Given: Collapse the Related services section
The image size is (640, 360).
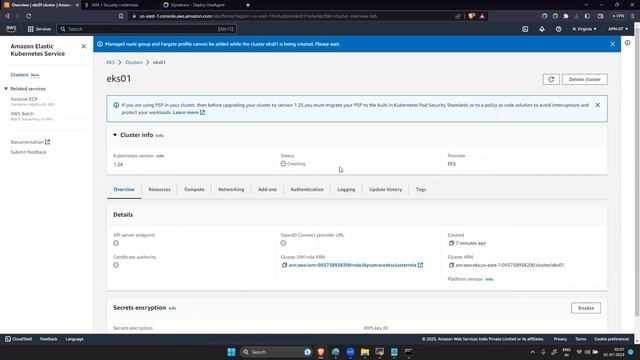Looking at the screenshot, I should pos(6,89).
